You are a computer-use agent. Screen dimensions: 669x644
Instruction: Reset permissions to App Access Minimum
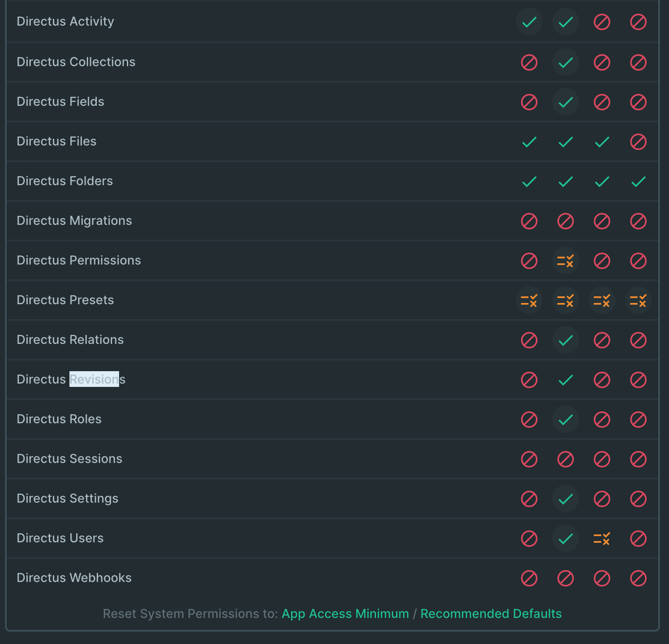coord(345,614)
